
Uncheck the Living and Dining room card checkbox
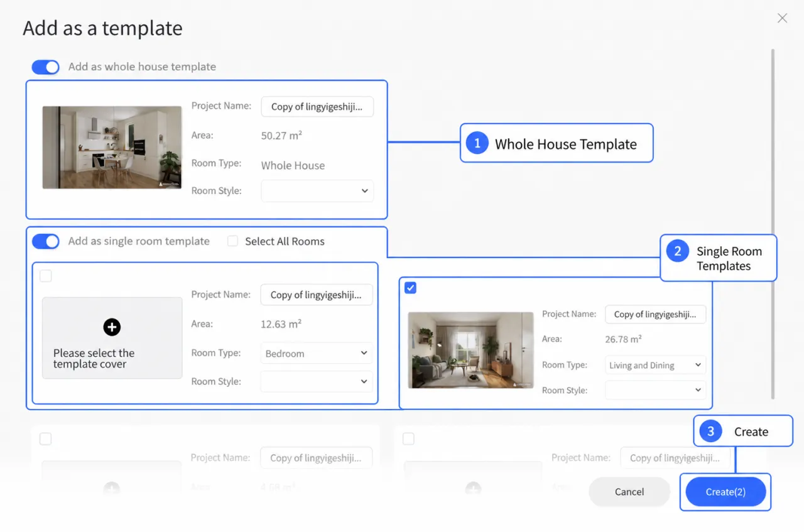pos(411,288)
